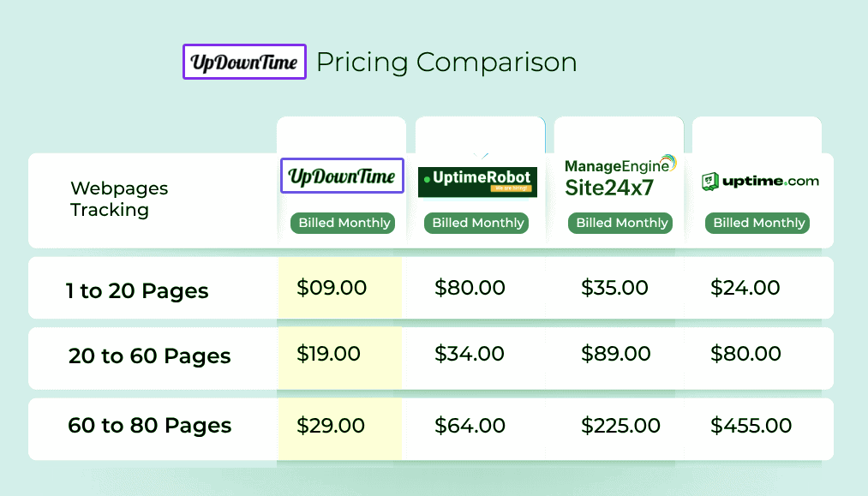Pick the $29.00 highlighted price cell
The image size is (868, 496).
pos(331,425)
